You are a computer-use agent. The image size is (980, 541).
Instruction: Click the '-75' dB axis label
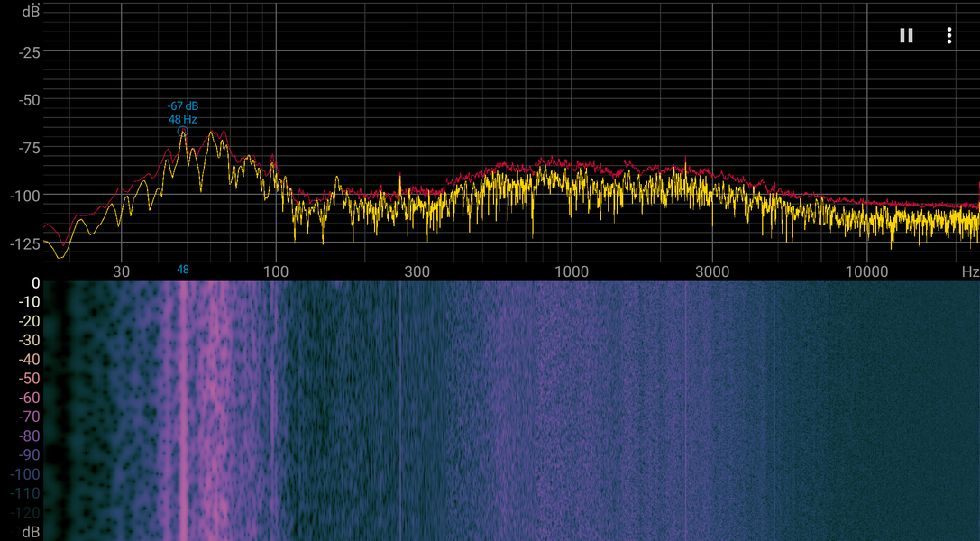coord(30,149)
